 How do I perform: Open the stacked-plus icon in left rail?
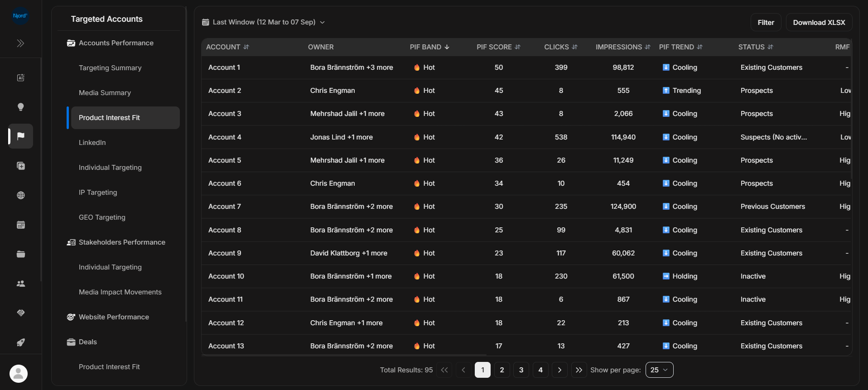click(20, 166)
